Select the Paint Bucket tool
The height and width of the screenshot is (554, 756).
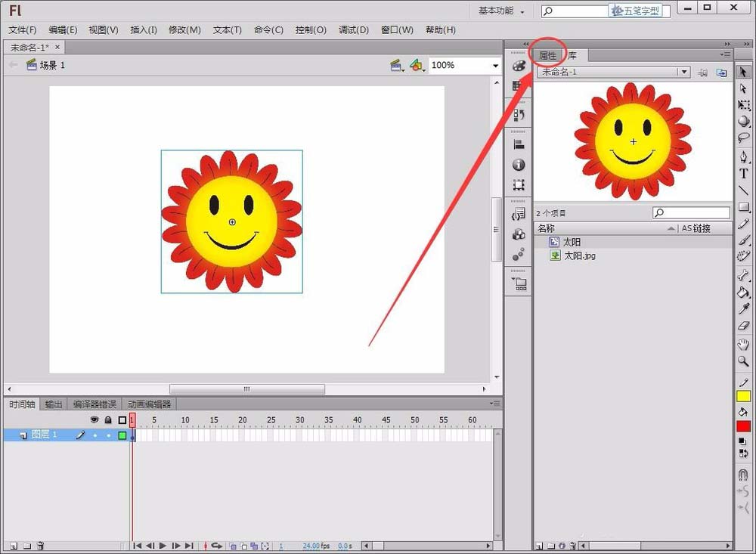[743, 292]
